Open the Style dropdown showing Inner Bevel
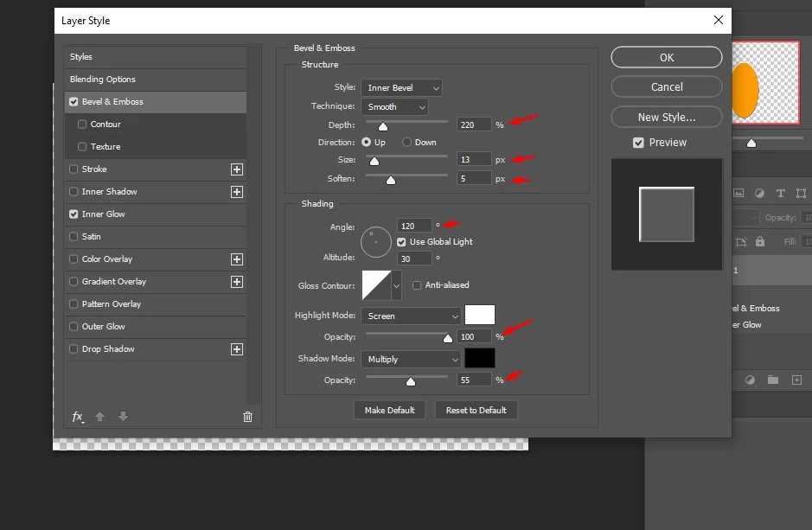The height and width of the screenshot is (530, 812). pos(402,88)
